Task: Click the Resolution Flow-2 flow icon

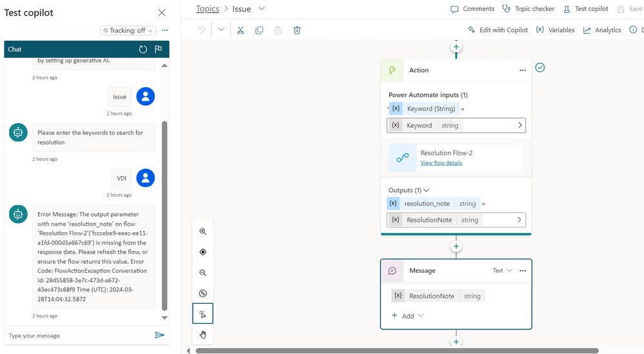Action: [x=402, y=158]
